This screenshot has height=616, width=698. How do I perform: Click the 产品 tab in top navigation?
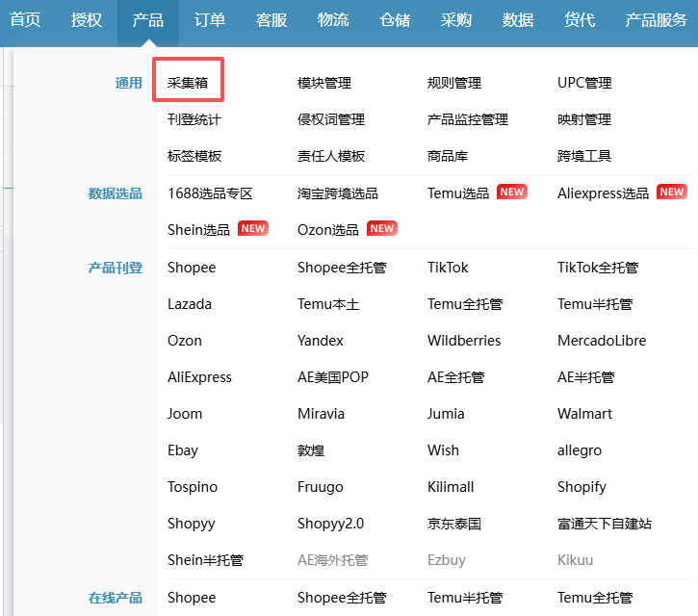point(147,20)
